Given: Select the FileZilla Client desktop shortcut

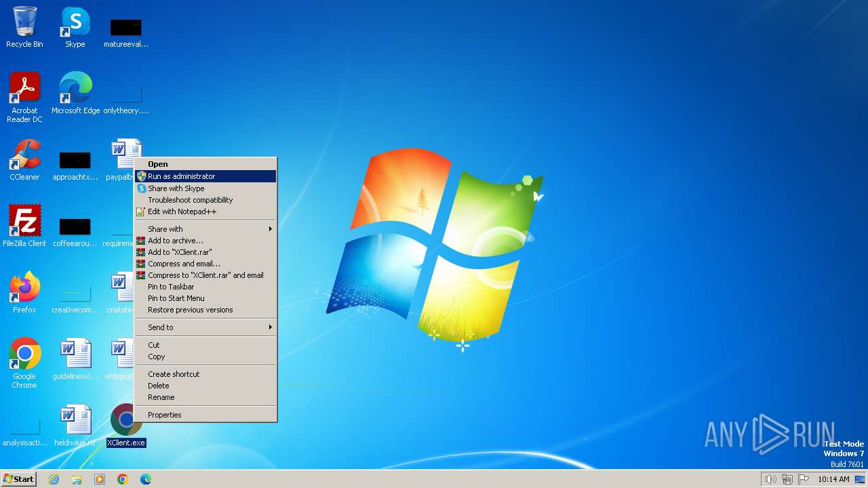Looking at the screenshot, I should 24,226.
